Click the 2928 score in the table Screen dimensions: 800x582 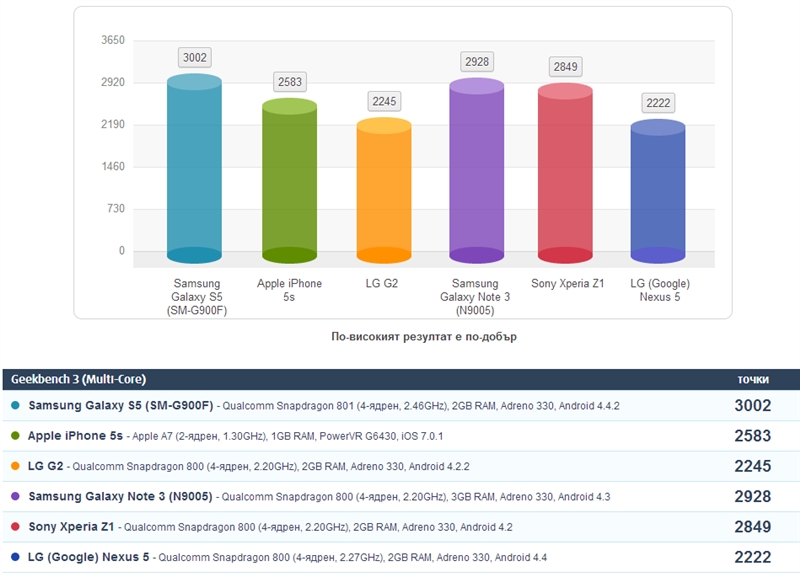click(x=753, y=496)
